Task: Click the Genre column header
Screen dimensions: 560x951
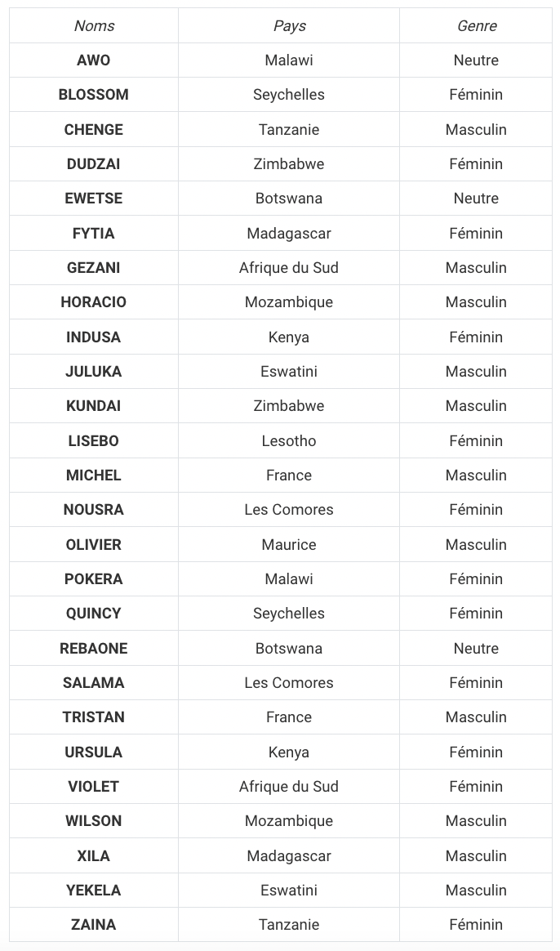Action: tap(476, 26)
